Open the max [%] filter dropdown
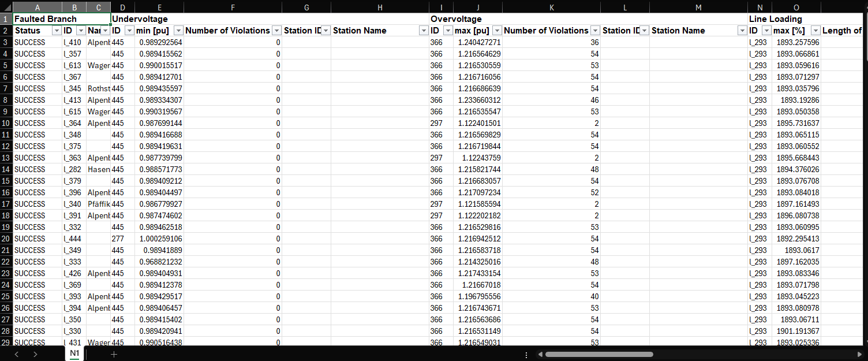This screenshot has height=361, width=868. pyautogui.click(x=815, y=31)
